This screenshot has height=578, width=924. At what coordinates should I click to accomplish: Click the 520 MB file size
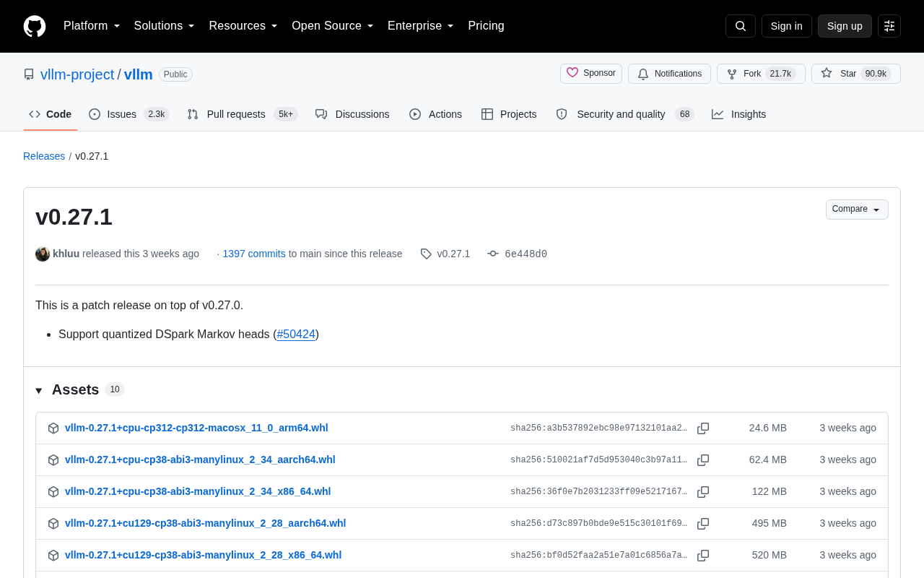point(770,555)
